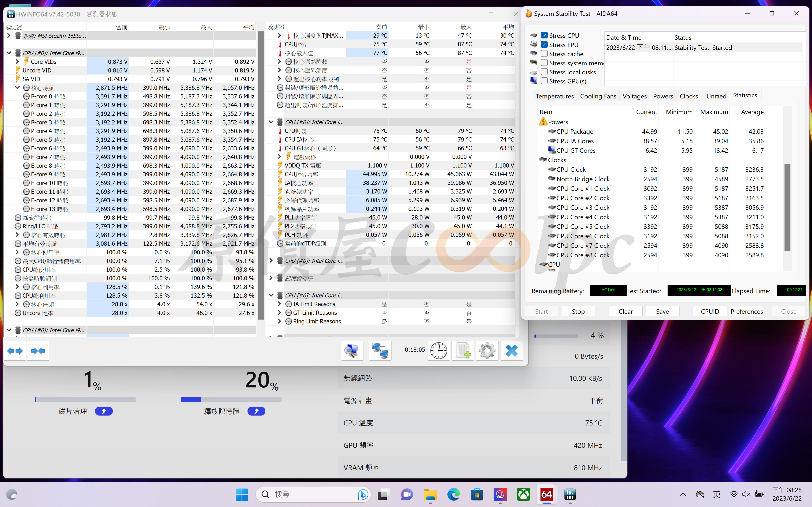Click the HWiNFO clock reset icon
This screenshot has height=507, width=812.
pos(439,351)
